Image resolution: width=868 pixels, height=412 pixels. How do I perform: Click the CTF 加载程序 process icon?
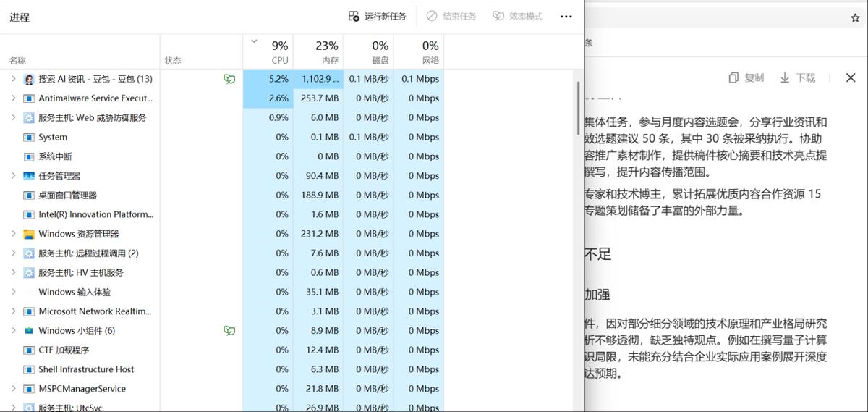(29, 350)
